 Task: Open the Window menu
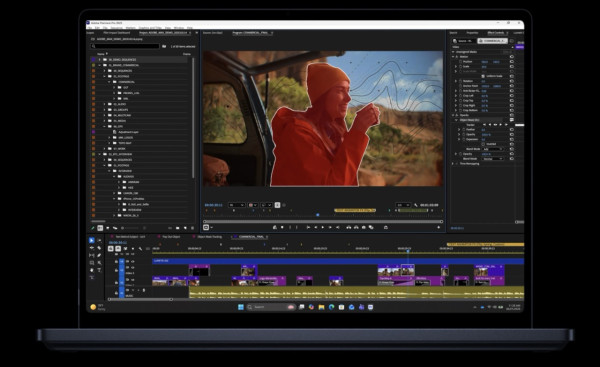(179, 28)
